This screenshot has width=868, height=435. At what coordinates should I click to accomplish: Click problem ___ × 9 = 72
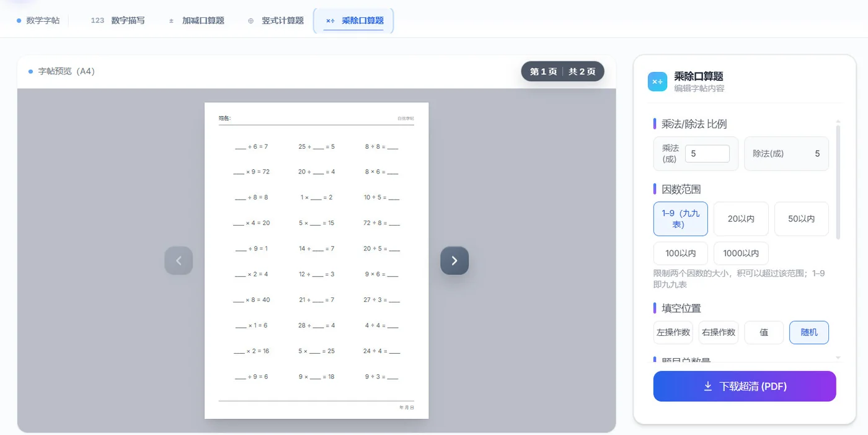[x=252, y=172]
